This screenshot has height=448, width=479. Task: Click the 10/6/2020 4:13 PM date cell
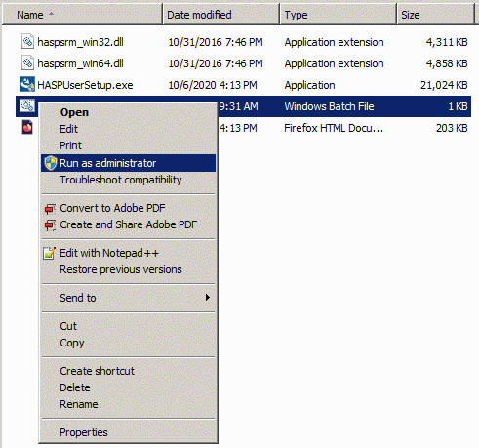[213, 85]
